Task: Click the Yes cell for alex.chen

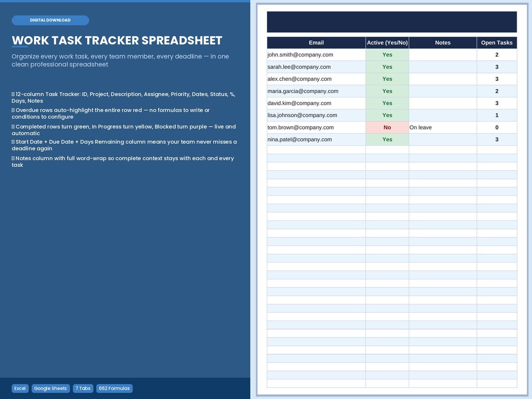Action: click(x=387, y=79)
